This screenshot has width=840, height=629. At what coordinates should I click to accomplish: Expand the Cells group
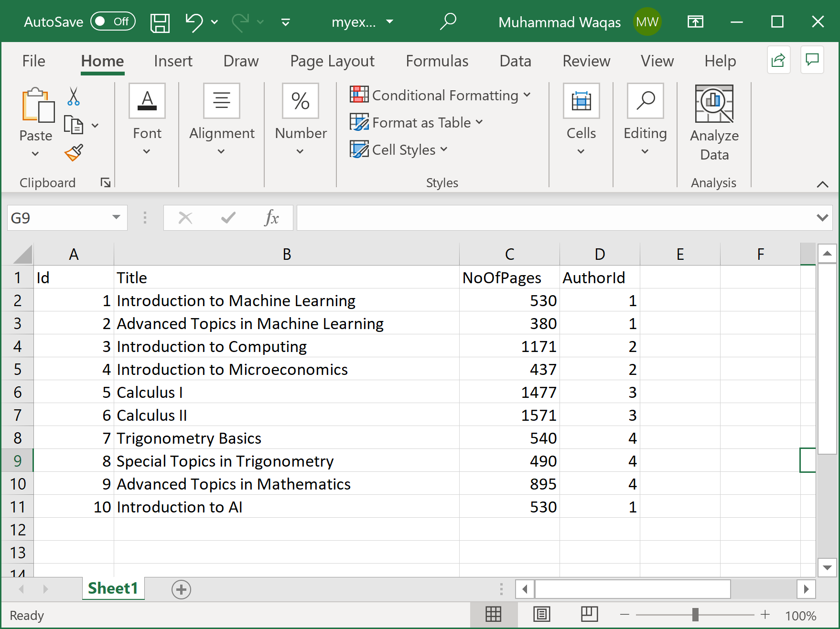581,119
